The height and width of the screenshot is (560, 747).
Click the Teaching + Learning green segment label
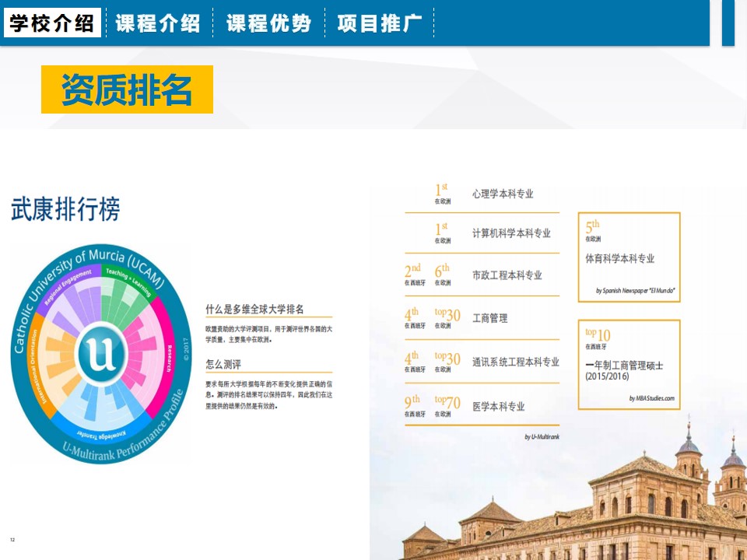pos(128,282)
